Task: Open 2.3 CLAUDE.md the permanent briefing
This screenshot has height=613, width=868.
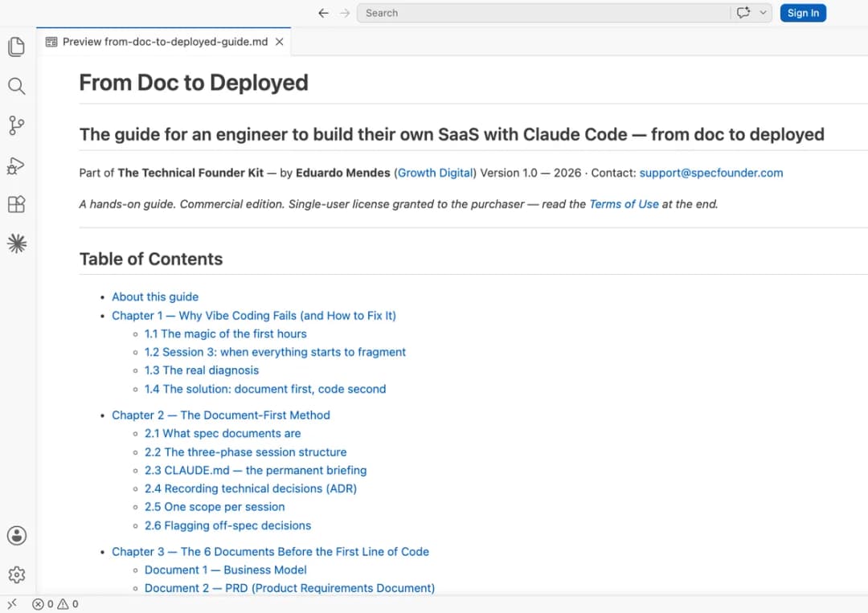Action: tap(256, 471)
